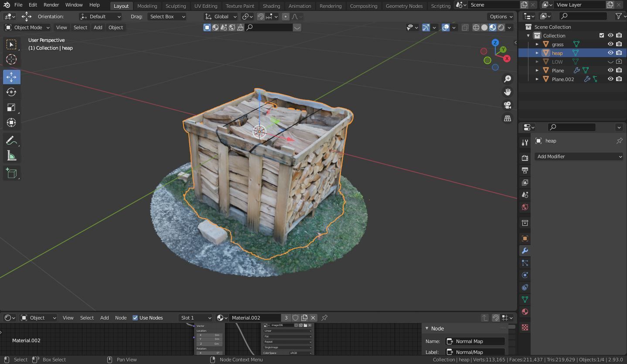
Task: Open Physics properties tab
Action: 525,275
